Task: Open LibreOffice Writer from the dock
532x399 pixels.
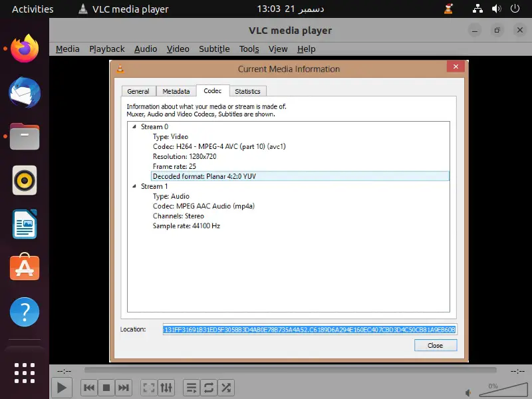Action: (25, 224)
